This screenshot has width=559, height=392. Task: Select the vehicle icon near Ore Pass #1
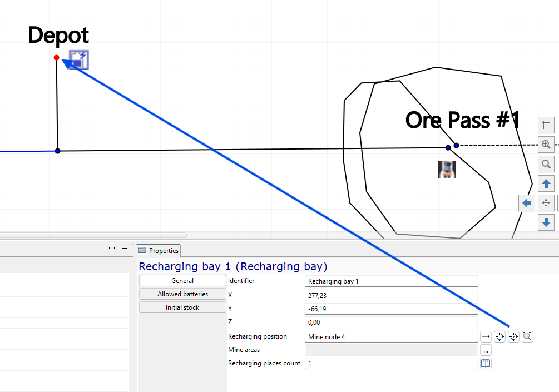click(x=447, y=169)
